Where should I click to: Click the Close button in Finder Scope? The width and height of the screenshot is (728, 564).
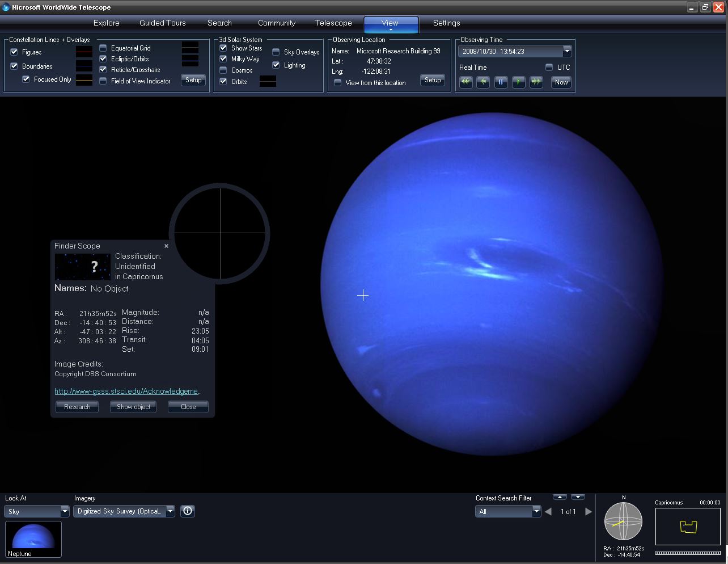click(x=188, y=407)
